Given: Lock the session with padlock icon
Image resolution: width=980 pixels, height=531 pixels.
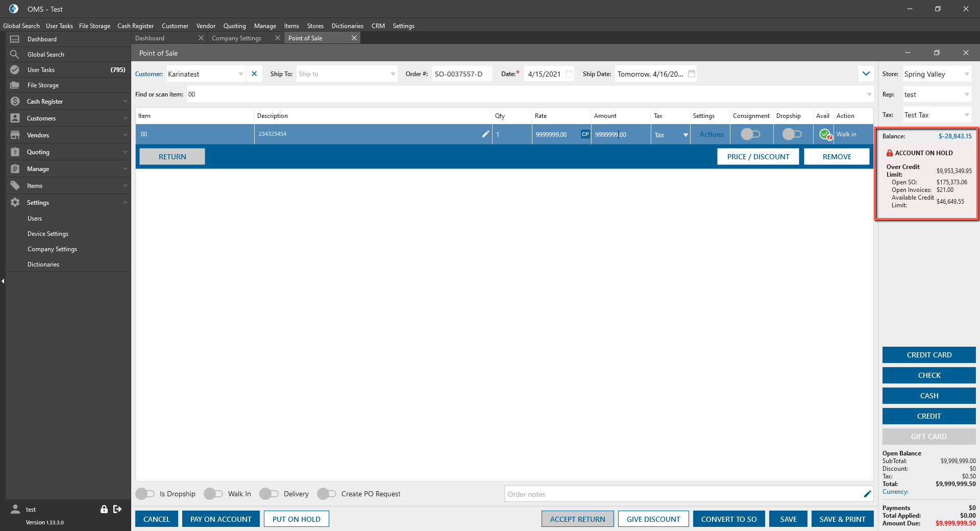Looking at the screenshot, I should (x=104, y=509).
